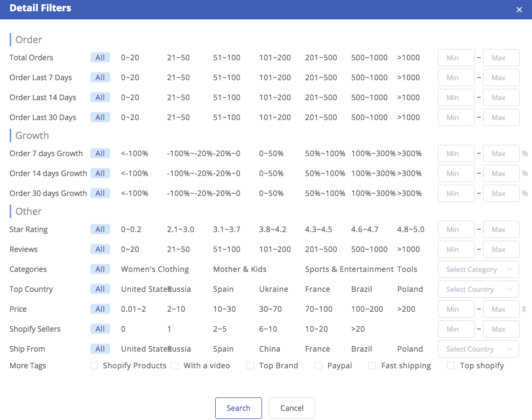Click the Total Orders Max field
The width and height of the screenshot is (532, 420).
(x=501, y=58)
